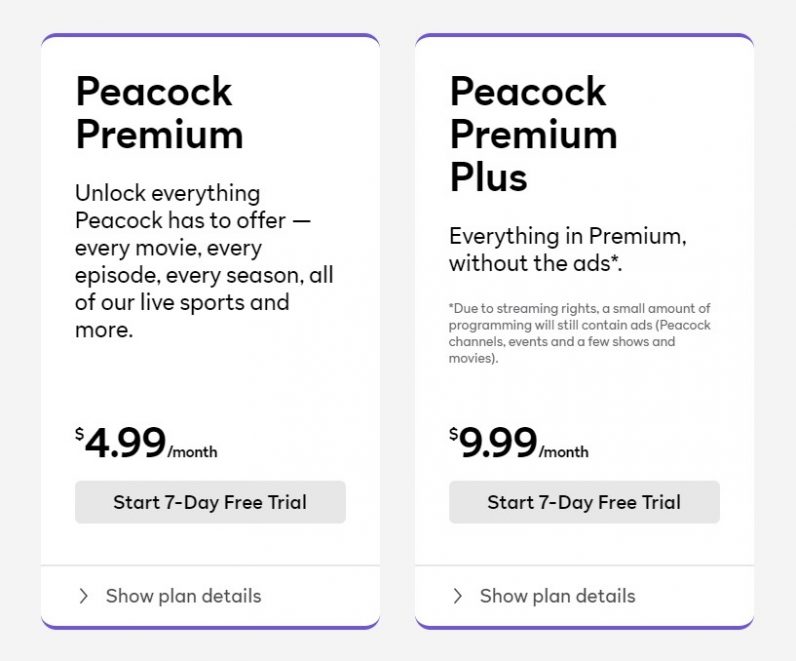This screenshot has height=661, width=796.
Task: Start the 7-day free trial for Peacock Premium
Action: point(210,502)
